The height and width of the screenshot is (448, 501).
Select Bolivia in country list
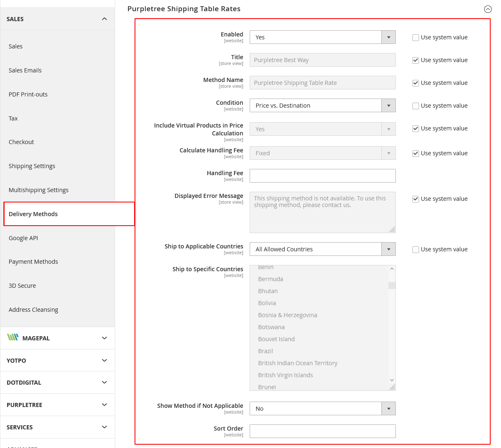coord(267,303)
